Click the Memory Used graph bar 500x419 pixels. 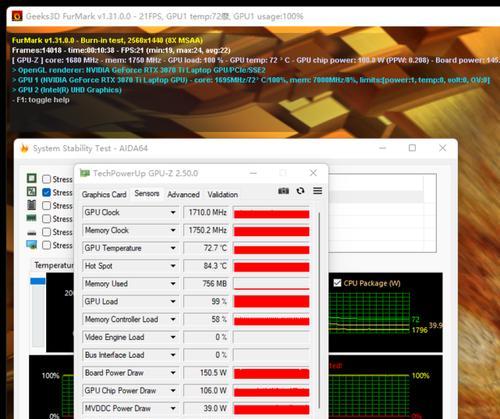click(x=271, y=284)
